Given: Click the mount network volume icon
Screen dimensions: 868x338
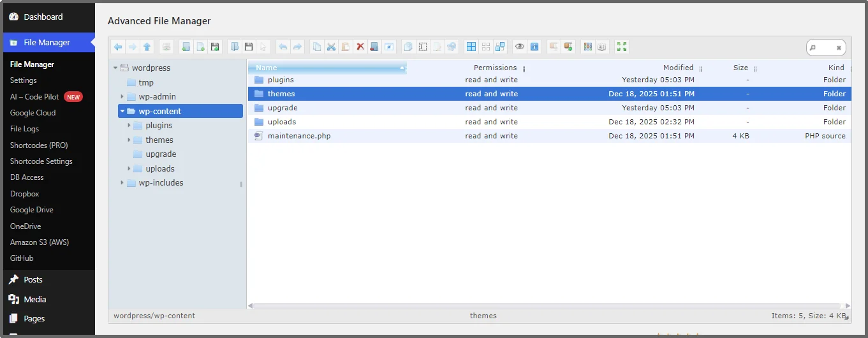Looking at the screenshot, I should pyautogui.click(x=166, y=47).
